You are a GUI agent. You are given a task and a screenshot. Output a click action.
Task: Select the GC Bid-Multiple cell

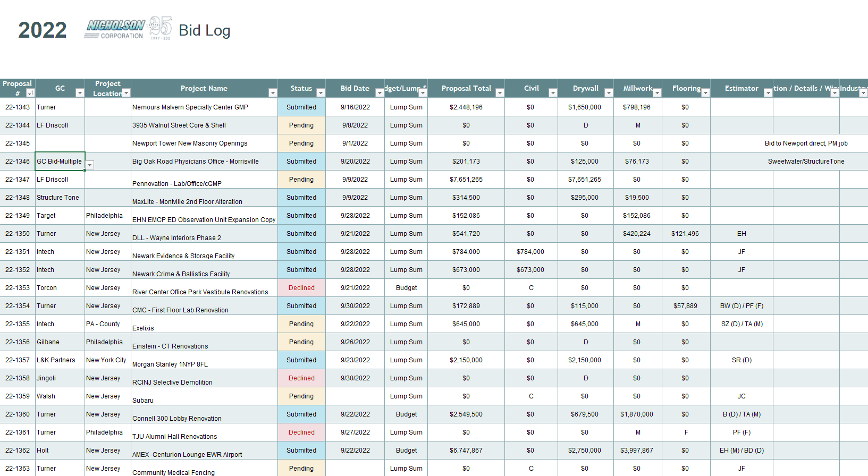[x=60, y=161]
